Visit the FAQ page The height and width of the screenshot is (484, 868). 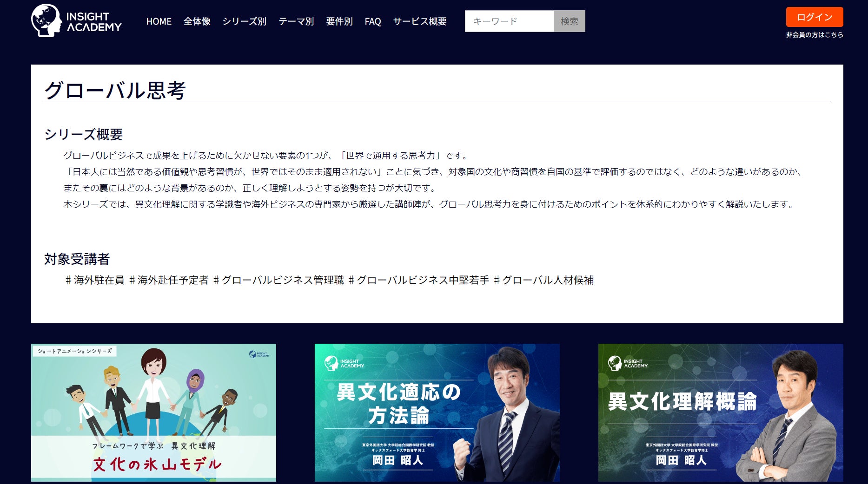point(373,21)
